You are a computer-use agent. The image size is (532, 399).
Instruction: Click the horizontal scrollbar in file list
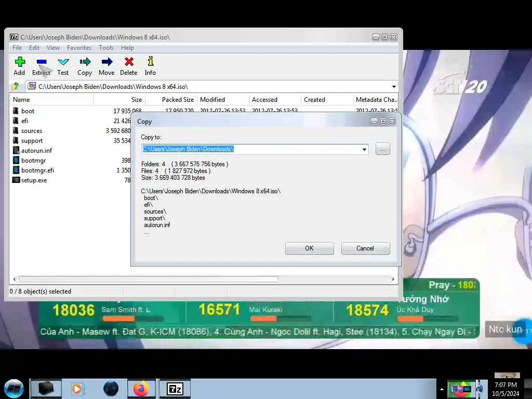pos(149,279)
